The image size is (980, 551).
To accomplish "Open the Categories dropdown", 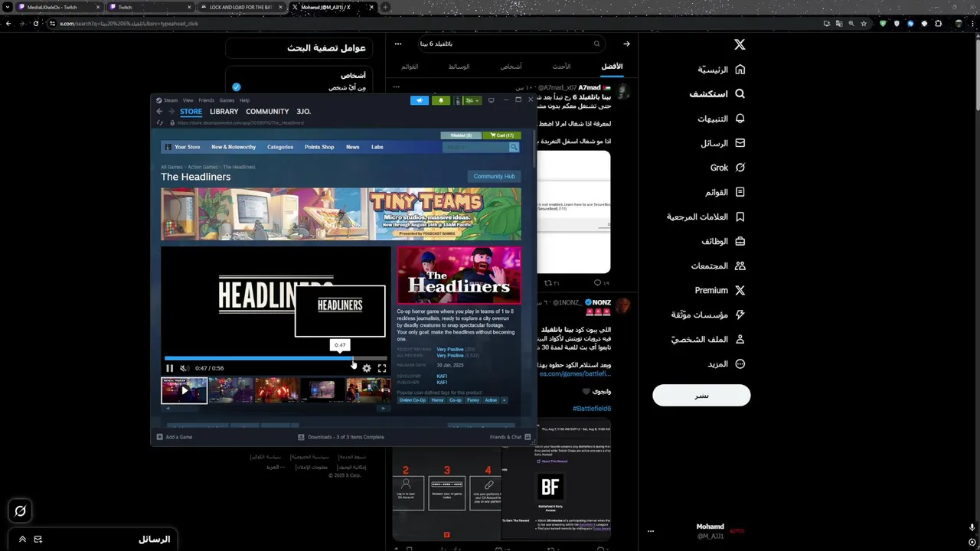I will [x=280, y=147].
